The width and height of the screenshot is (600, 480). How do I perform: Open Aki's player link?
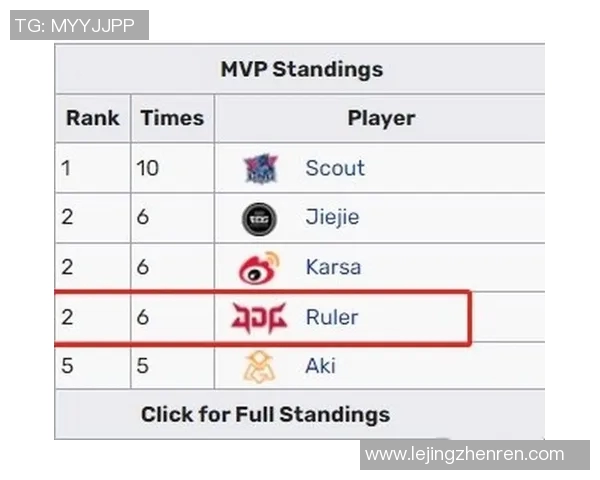pyautogui.click(x=320, y=366)
